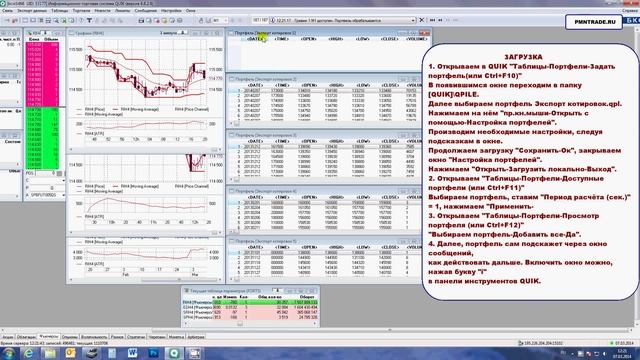Click the system tray clock
Viewport: 640px width, 360px height.
[622, 353]
